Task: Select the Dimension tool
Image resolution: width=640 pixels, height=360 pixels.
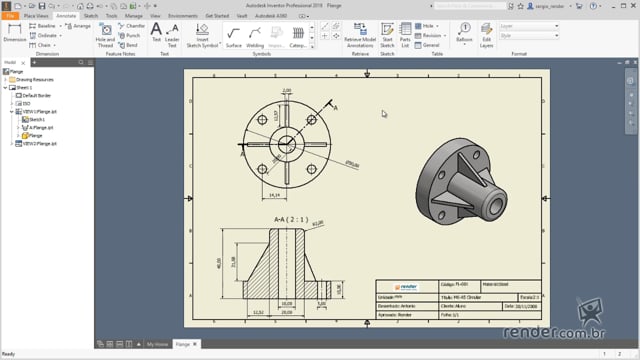Action: click(15, 33)
